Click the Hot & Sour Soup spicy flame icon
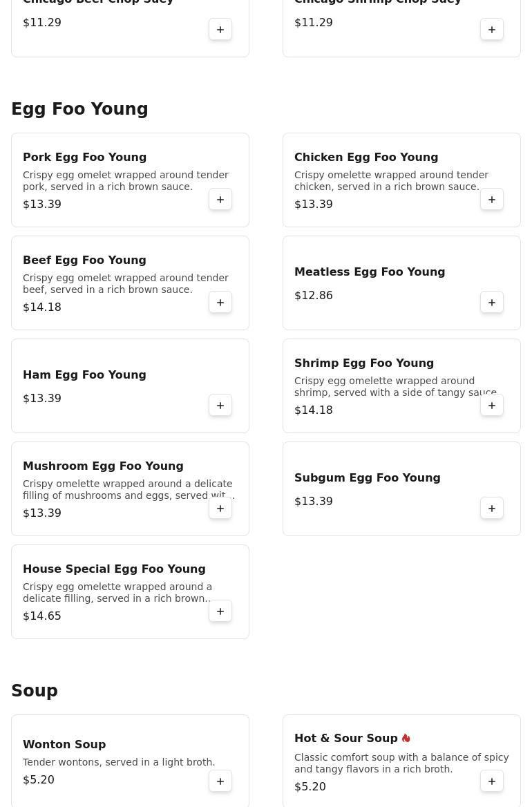 406,739
